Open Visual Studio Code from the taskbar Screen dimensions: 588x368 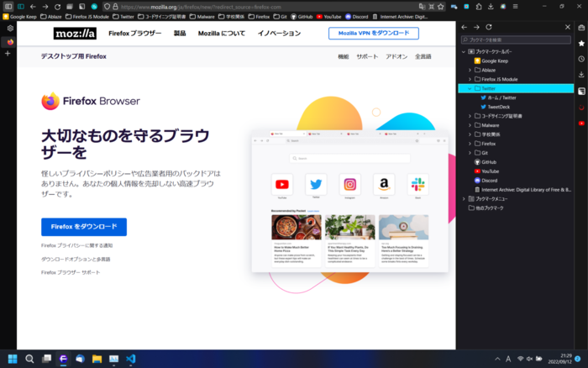(130, 359)
